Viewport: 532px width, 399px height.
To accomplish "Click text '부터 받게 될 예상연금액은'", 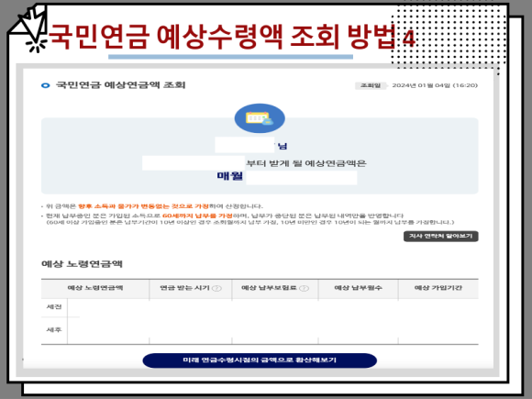I will [306, 163].
